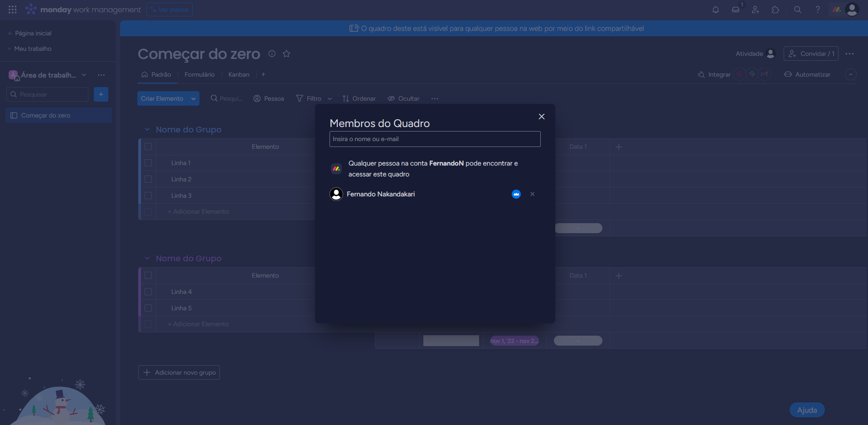Select all items in second group
868x425 pixels.
click(x=148, y=275)
